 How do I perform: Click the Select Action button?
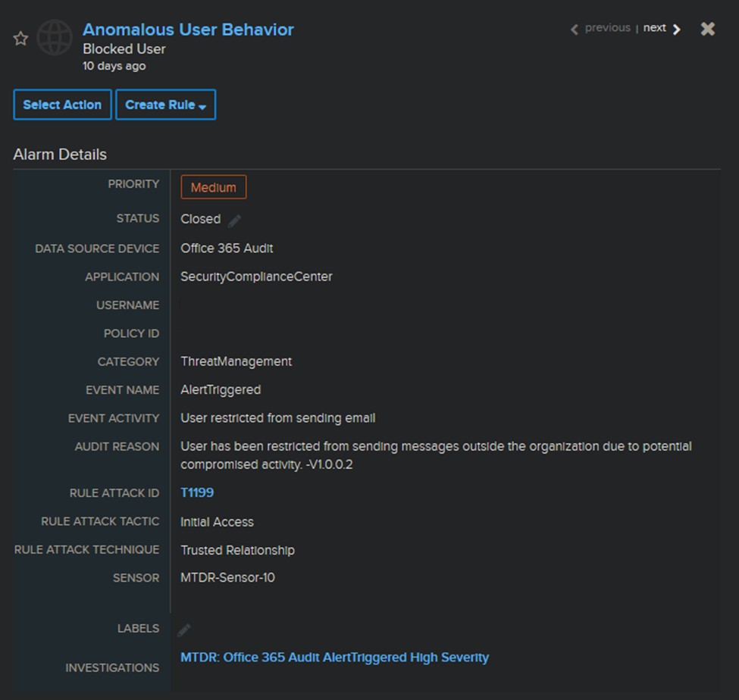(x=62, y=105)
